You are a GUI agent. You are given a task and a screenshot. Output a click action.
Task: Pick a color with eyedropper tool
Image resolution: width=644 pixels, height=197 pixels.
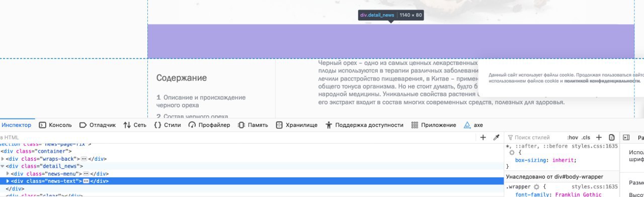tap(496, 137)
